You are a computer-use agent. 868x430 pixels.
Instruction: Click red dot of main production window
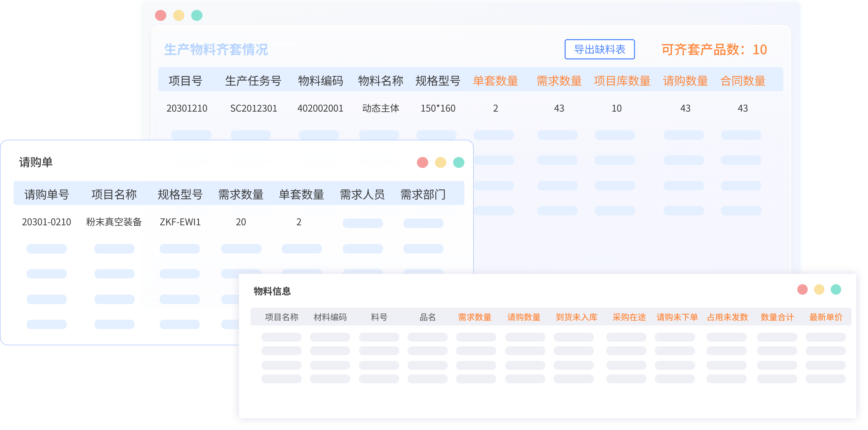tap(161, 16)
